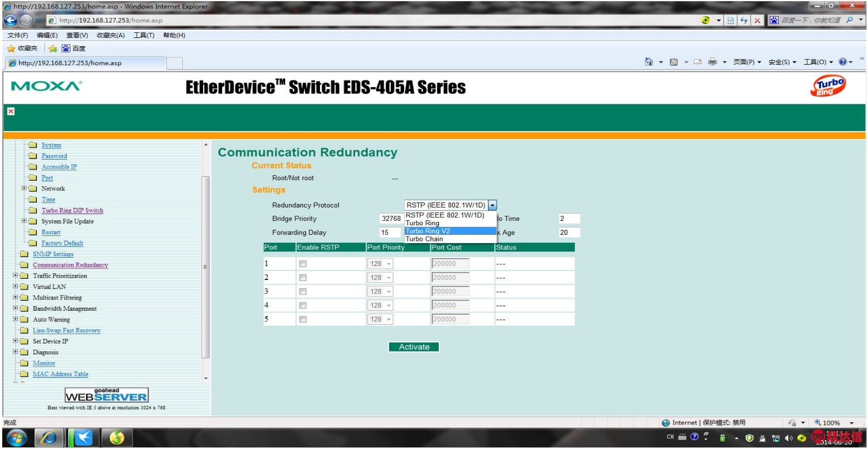The image size is (868, 449).
Task: Open the 文件(F) menu
Action: pos(18,35)
